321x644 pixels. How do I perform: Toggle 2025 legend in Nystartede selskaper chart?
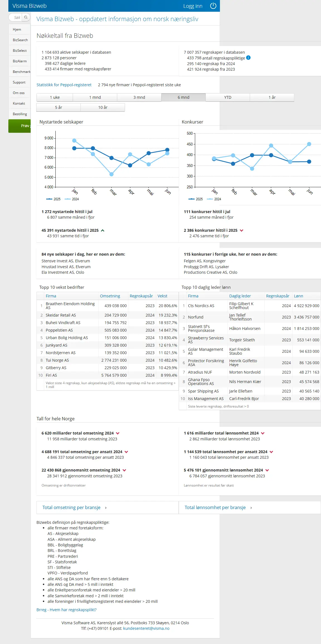coord(53,199)
